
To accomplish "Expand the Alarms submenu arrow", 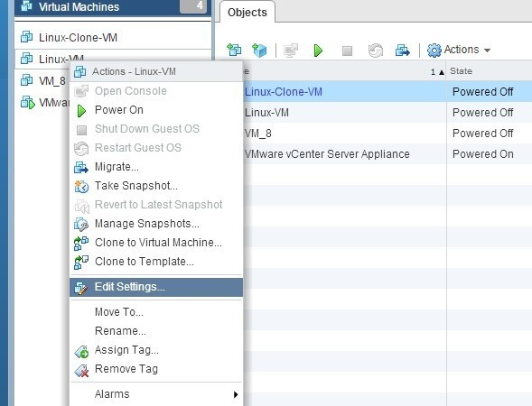I will coord(236,394).
